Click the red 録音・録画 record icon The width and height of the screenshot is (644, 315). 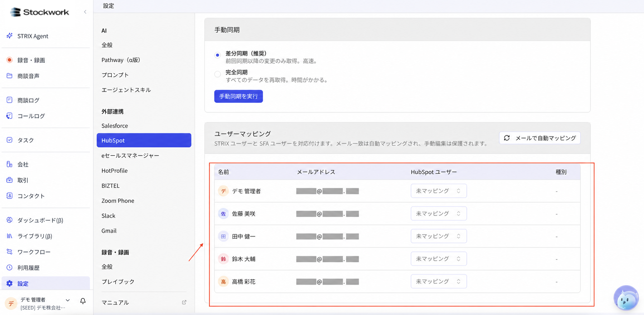point(10,60)
